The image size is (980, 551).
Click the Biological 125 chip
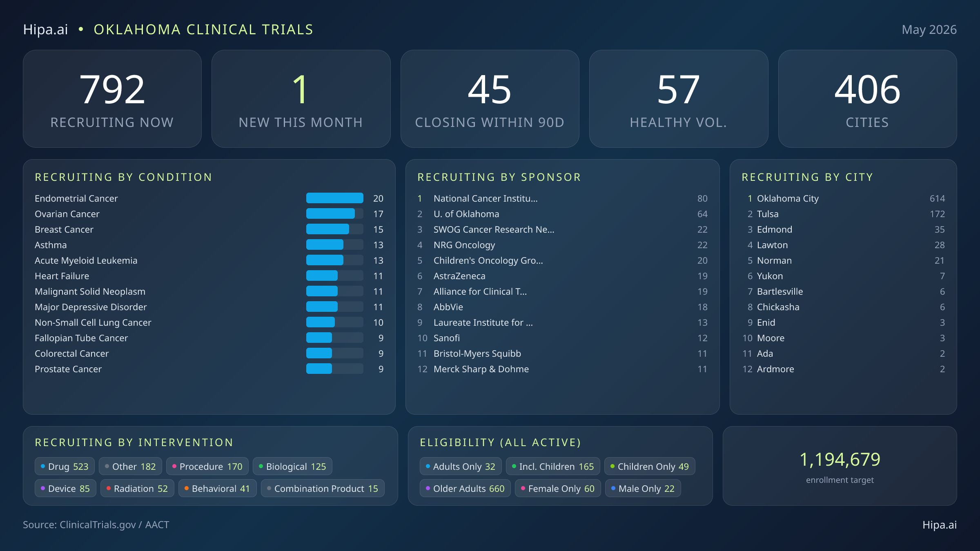click(x=292, y=467)
